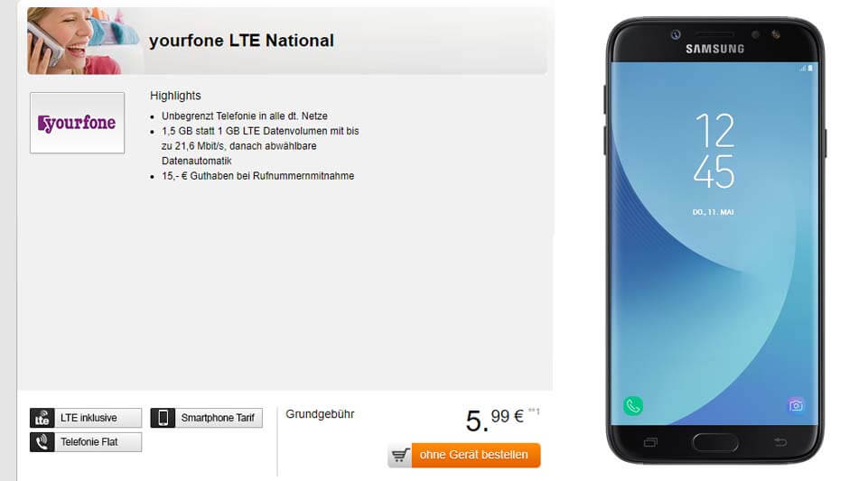Tap the recent apps key on Samsung phone
868x481 pixels.
point(650,442)
